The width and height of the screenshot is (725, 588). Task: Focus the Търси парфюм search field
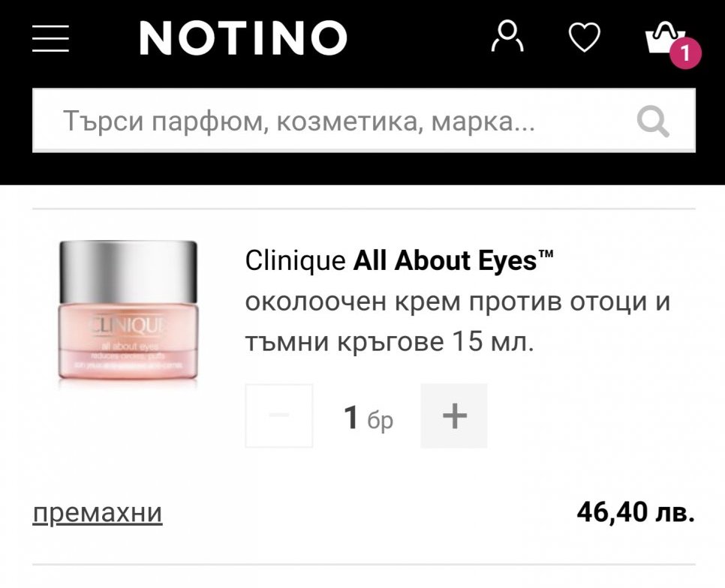pyautogui.click(x=364, y=121)
